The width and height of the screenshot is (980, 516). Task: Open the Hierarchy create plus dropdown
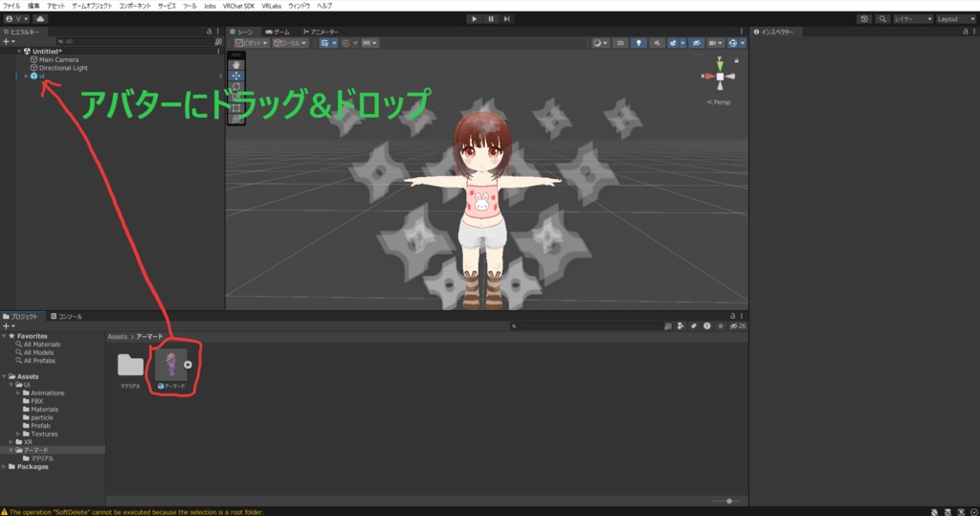coord(9,41)
